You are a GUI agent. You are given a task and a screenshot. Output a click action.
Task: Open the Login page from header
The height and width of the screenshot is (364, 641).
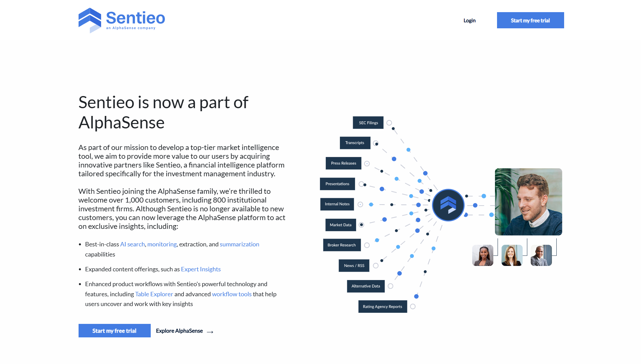(469, 21)
